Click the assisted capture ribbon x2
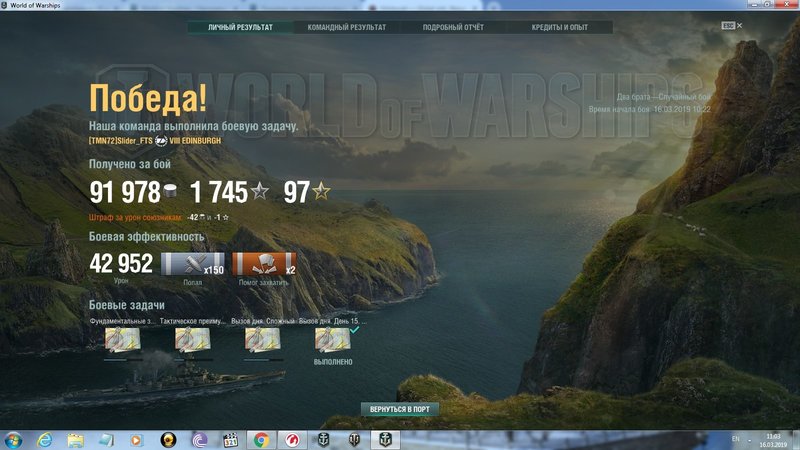Viewport: 800px width, 450px height. click(x=264, y=264)
